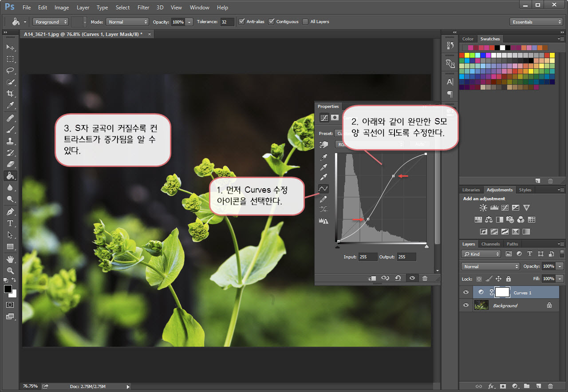568x392 pixels.
Task: Hide the Curves 1 layer
Action: coord(465,292)
